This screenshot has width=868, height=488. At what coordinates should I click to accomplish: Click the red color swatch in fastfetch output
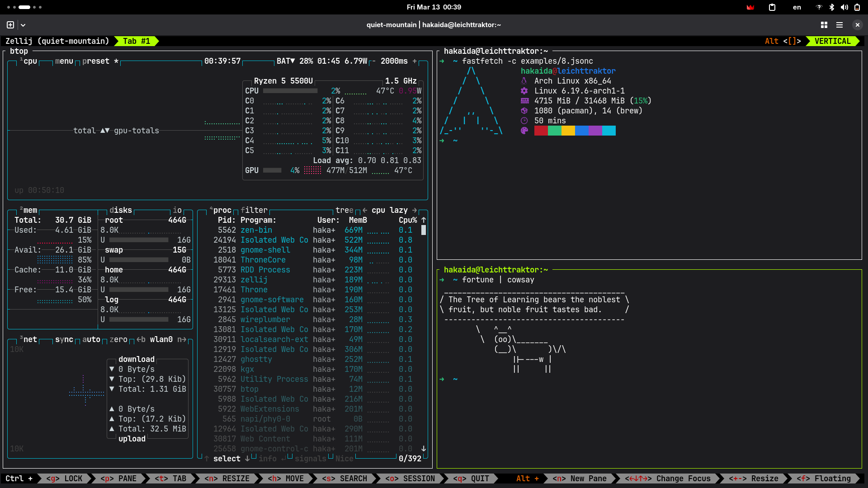click(x=541, y=131)
